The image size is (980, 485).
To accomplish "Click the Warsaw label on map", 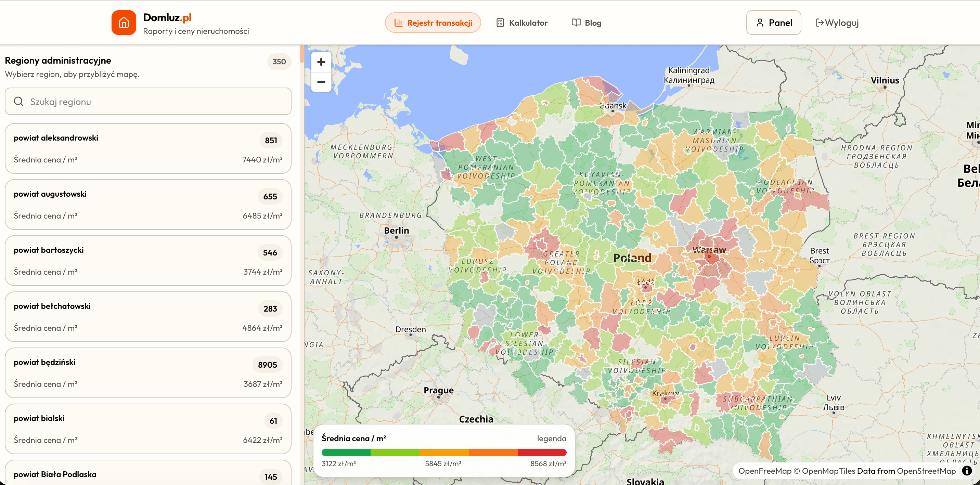I will click(x=709, y=250).
